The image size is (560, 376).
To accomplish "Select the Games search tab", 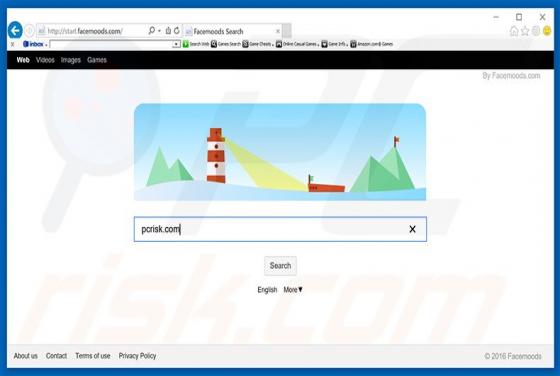I will pyautogui.click(x=97, y=60).
